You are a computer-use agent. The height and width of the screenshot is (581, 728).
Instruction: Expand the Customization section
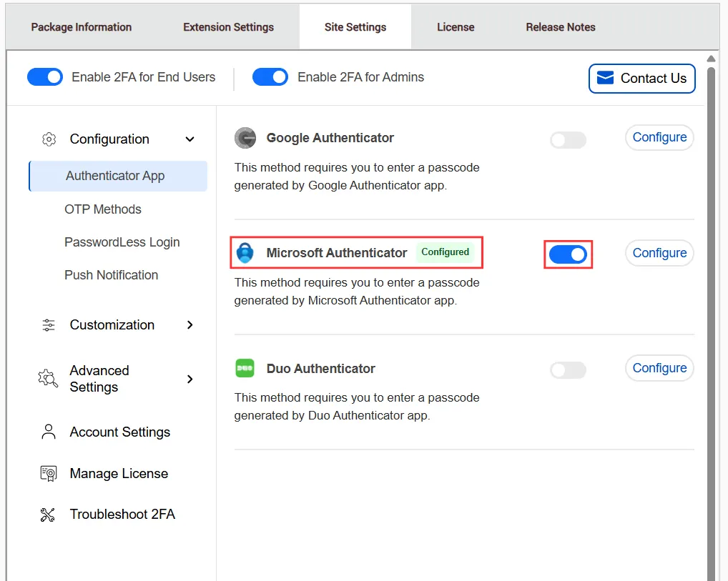pyautogui.click(x=190, y=324)
